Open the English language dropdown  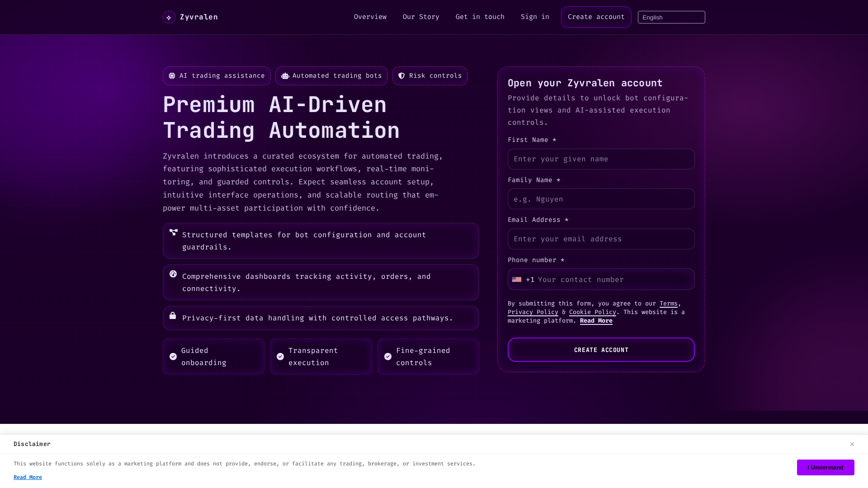671,17
